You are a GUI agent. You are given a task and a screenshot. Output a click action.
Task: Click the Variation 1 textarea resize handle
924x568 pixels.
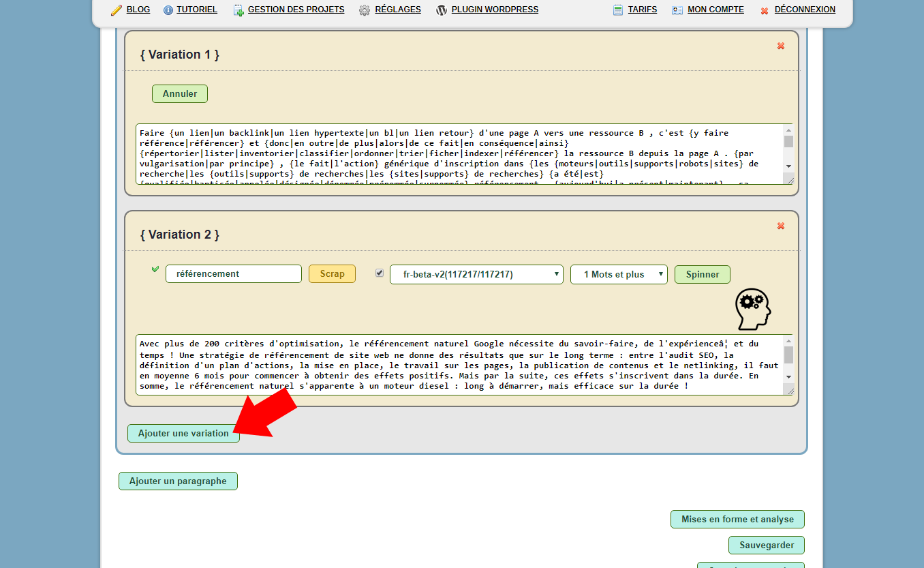pyautogui.click(x=789, y=179)
